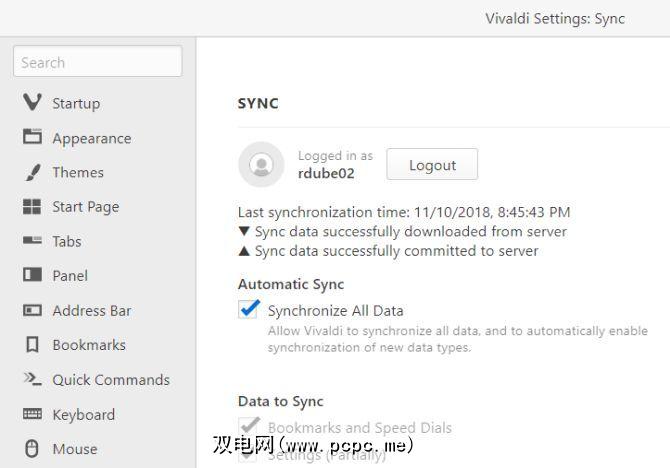Click the Start Page grid icon
The height and width of the screenshot is (468, 670).
click(x=32, y=207)
